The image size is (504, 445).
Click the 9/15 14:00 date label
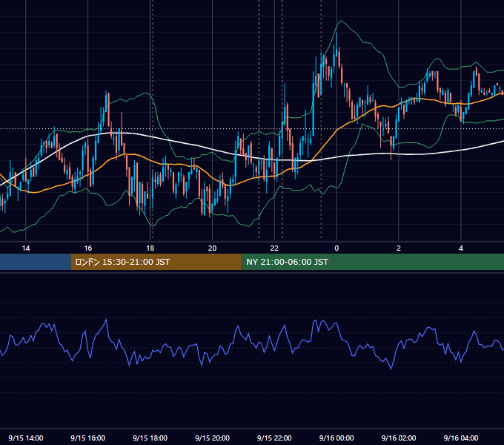coord(26,438)
